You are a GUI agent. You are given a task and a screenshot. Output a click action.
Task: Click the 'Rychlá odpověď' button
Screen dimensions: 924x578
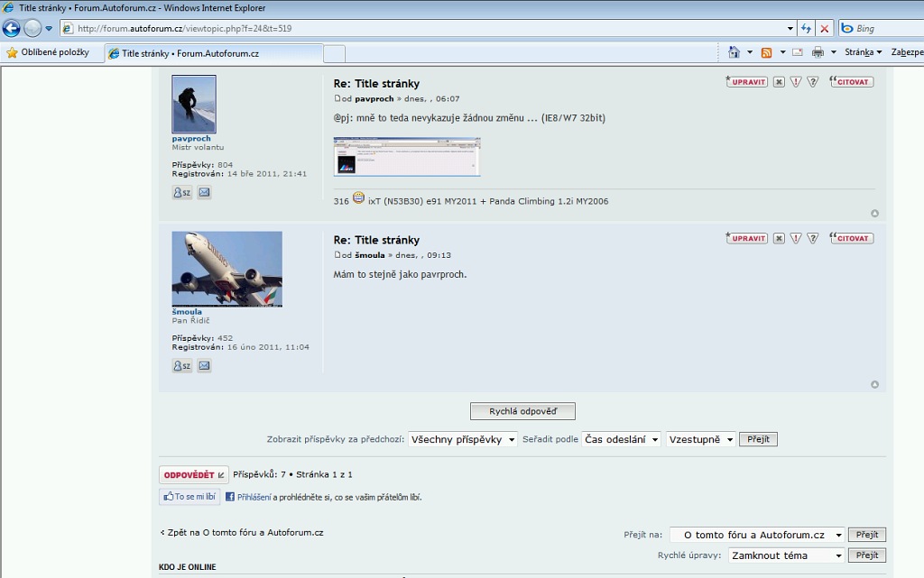coord(522,411)
